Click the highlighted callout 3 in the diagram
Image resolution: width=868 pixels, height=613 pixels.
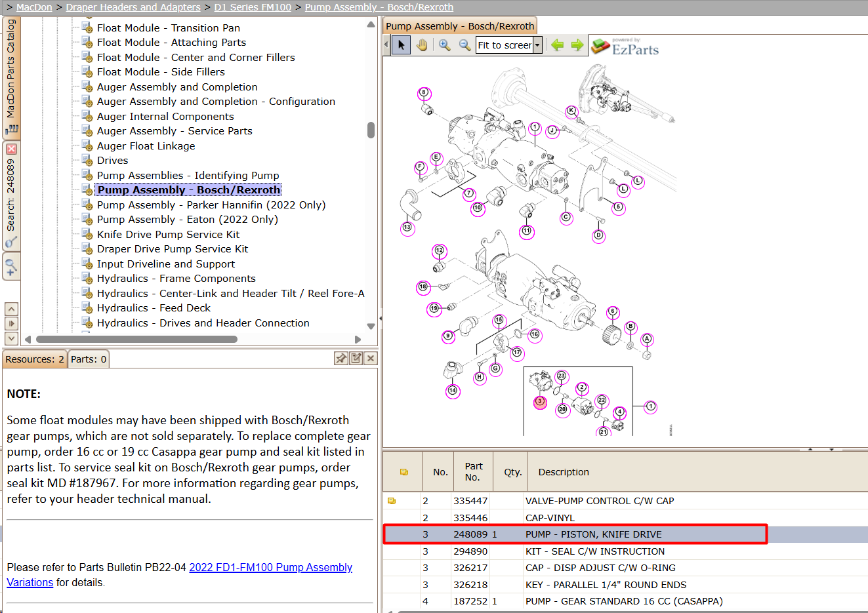click(540, 402)
